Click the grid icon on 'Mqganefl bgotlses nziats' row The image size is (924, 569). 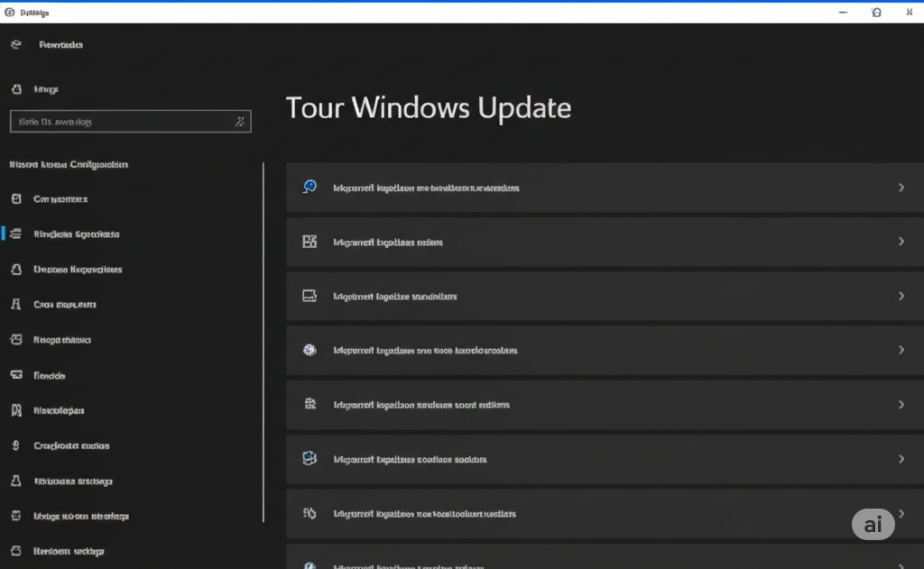310,242
